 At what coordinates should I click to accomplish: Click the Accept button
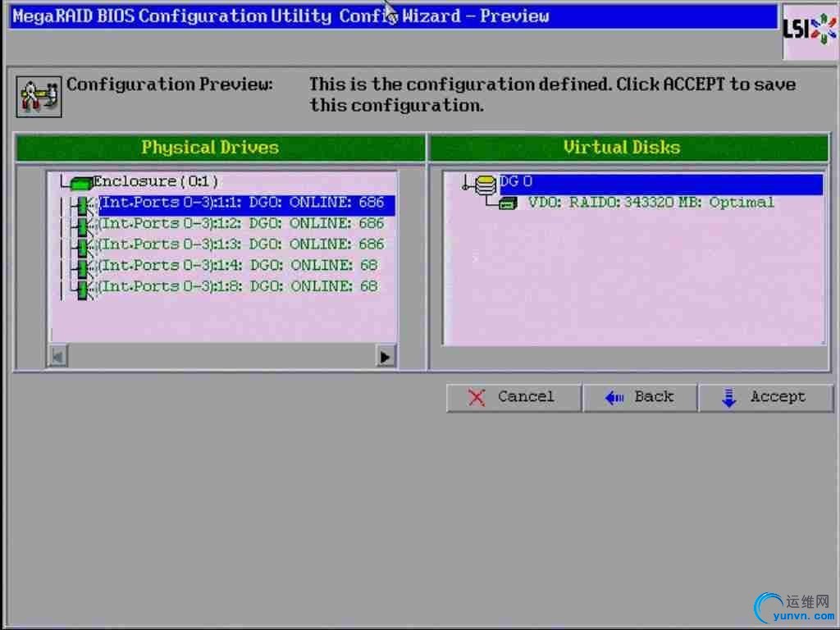click(766, 398)
